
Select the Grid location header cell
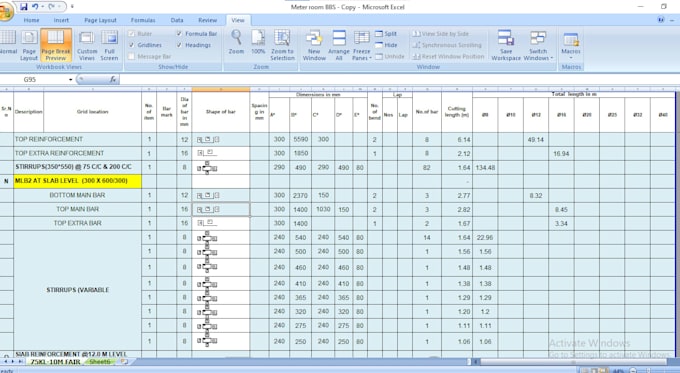point(92,112)
